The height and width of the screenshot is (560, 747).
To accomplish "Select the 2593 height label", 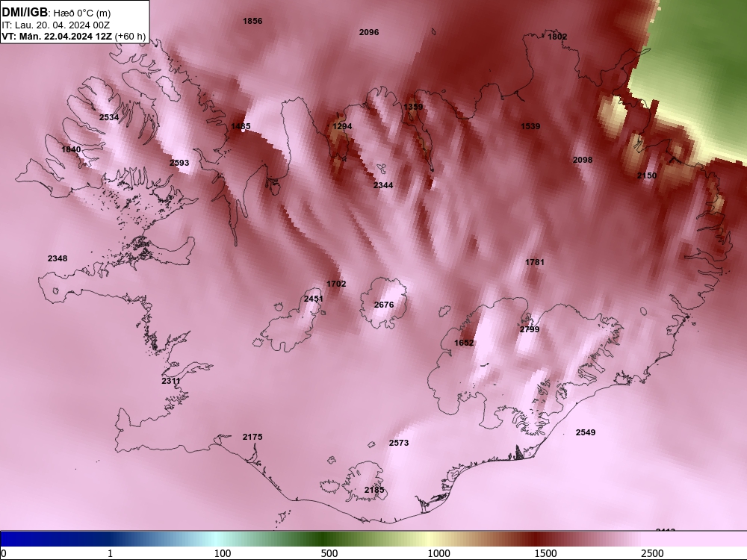I will pos(179,163).
